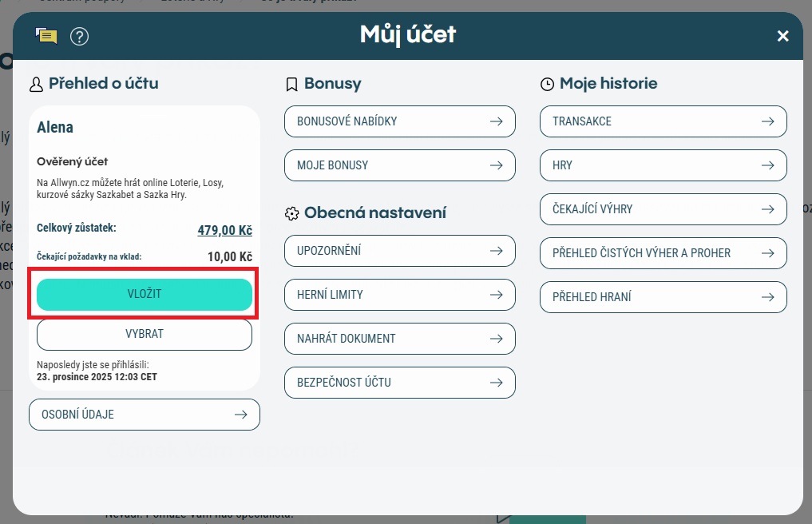
Task: Select Herní limity option
Action: 399,295
